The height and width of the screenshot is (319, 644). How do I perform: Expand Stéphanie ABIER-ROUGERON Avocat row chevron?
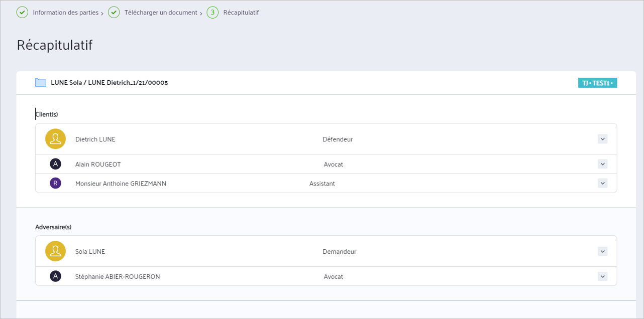603,276
